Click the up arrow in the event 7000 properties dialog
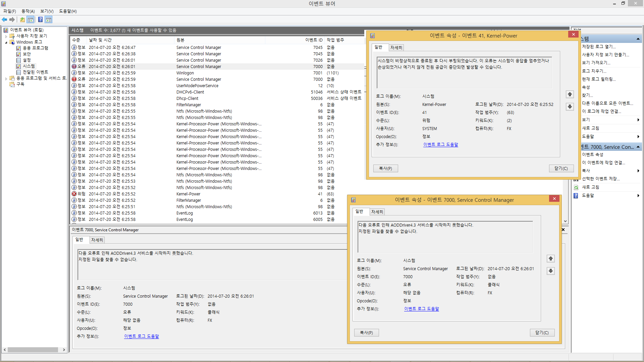The image size is (644, 362). tap(551, 259)
